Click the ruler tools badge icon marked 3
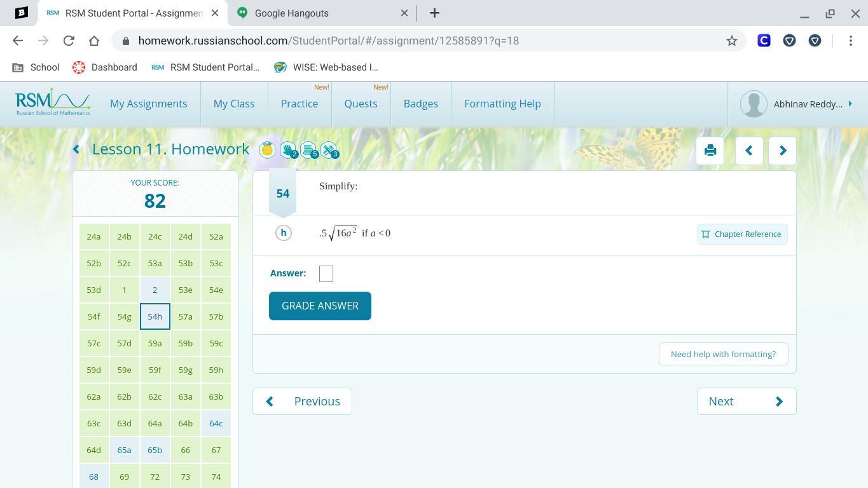 click(329, 150)
